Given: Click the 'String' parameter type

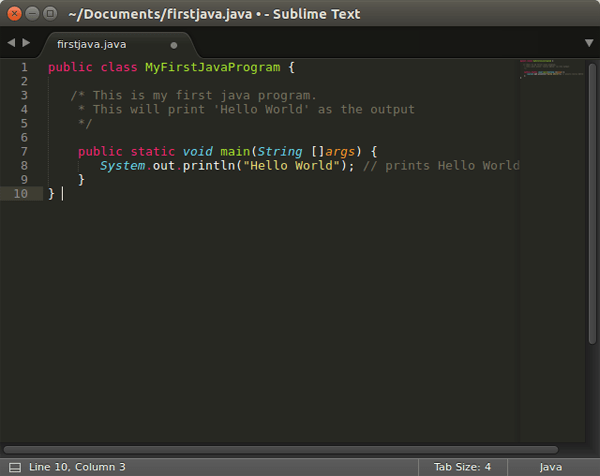Looking at the screenshot, I should click(280, 152).
